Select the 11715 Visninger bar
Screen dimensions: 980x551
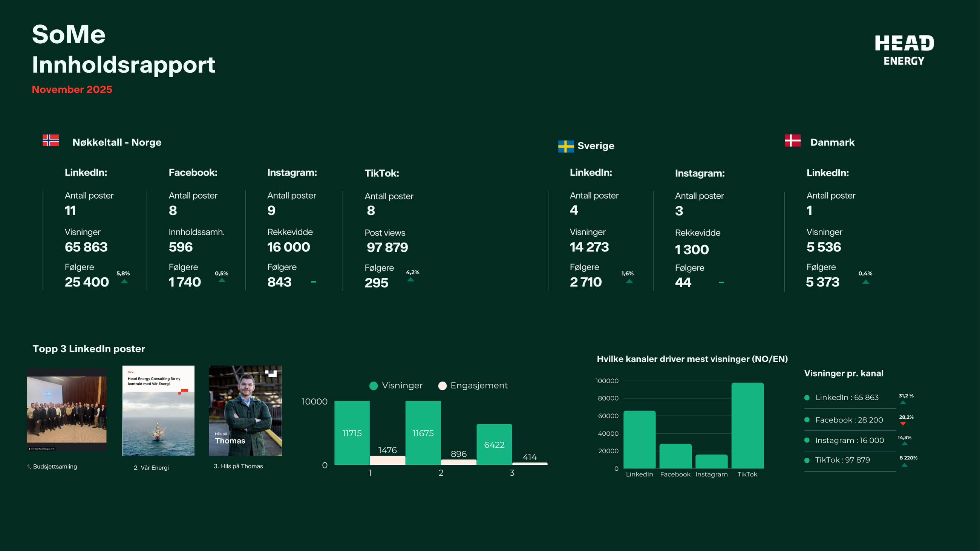pos(352,433)
